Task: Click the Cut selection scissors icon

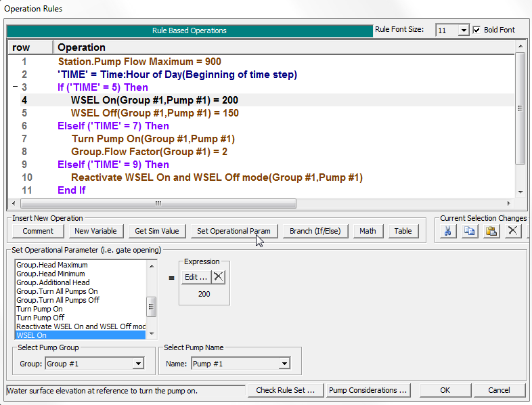Action: [447, 231]
